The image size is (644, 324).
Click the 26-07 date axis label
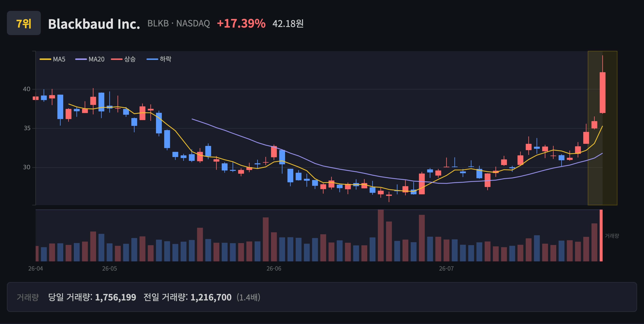pyautogui.click(x=446, y=268)
